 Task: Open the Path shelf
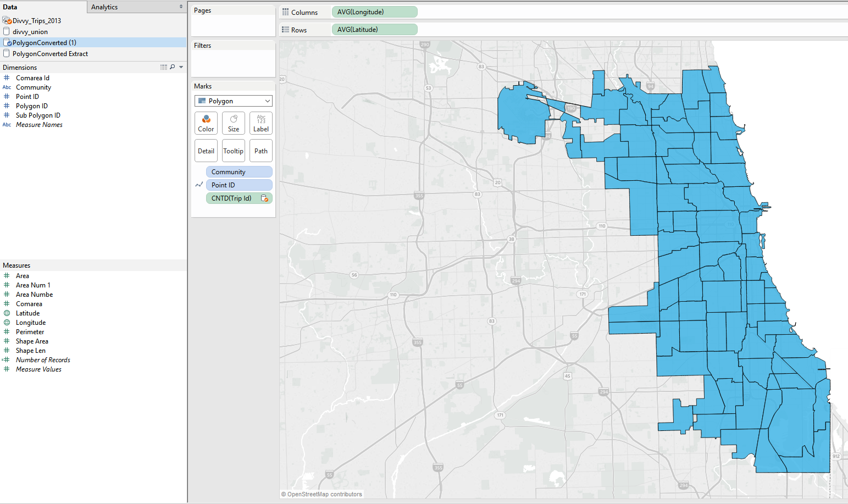pos(261,150)
